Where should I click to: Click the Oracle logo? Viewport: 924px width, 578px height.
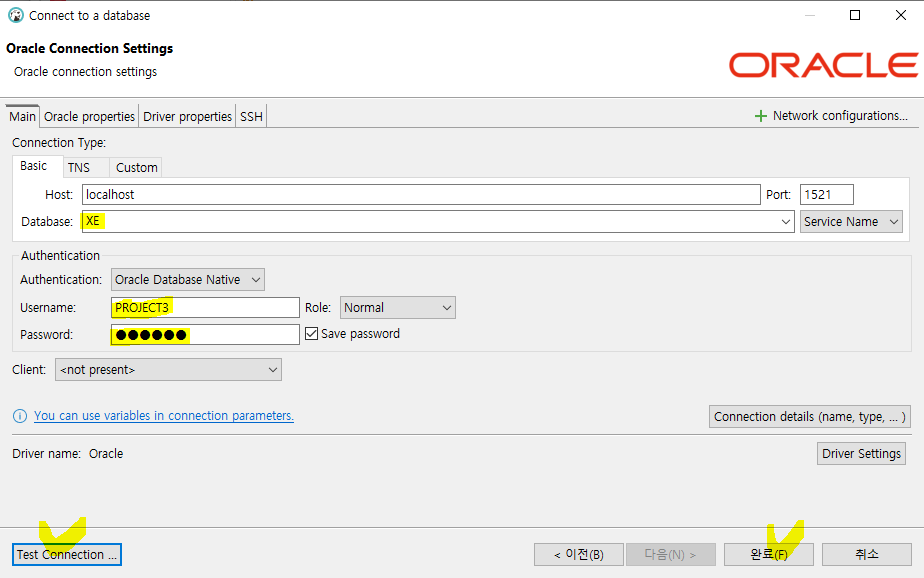(823, 65)
